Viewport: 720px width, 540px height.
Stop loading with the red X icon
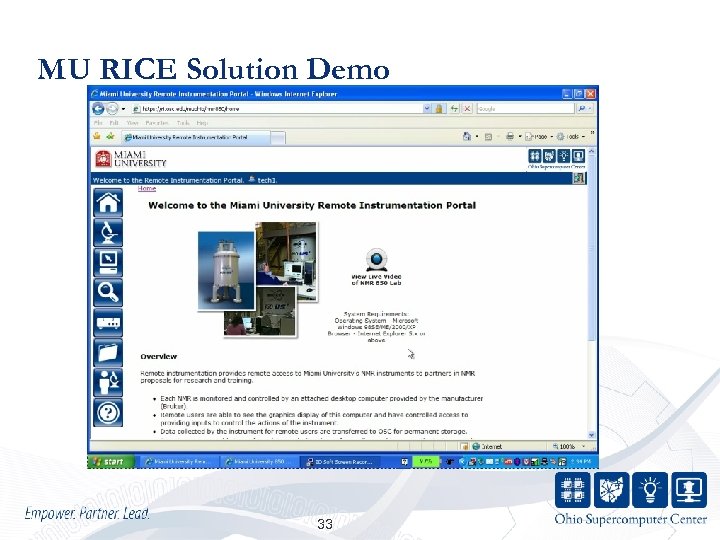pyautogui.click(x=467, y=109)
